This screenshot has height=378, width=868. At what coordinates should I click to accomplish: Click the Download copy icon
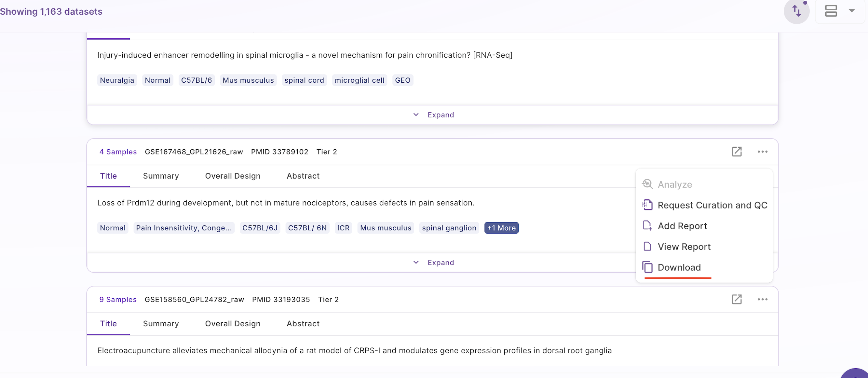tap(647, 267)
